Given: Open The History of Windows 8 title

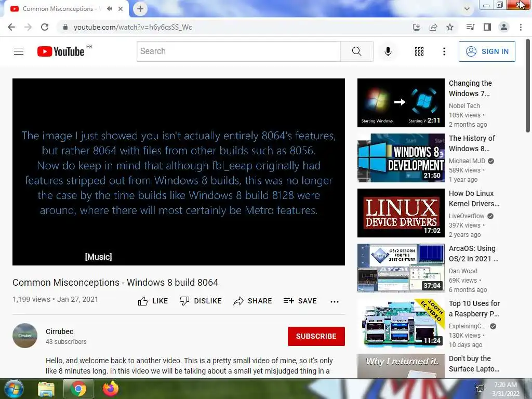Looking at the screenshot, I should [x=472, y=143].
